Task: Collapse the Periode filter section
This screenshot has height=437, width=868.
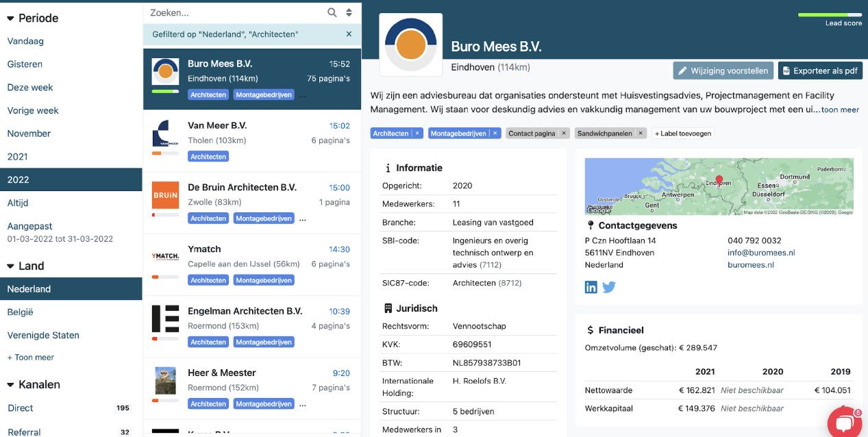Action: pos(11,18)
